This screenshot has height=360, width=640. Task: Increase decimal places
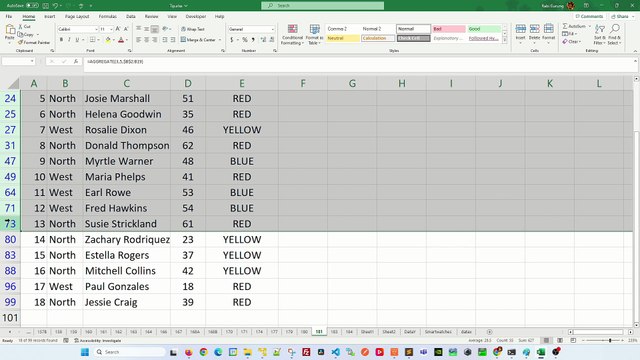click(263, 40)
